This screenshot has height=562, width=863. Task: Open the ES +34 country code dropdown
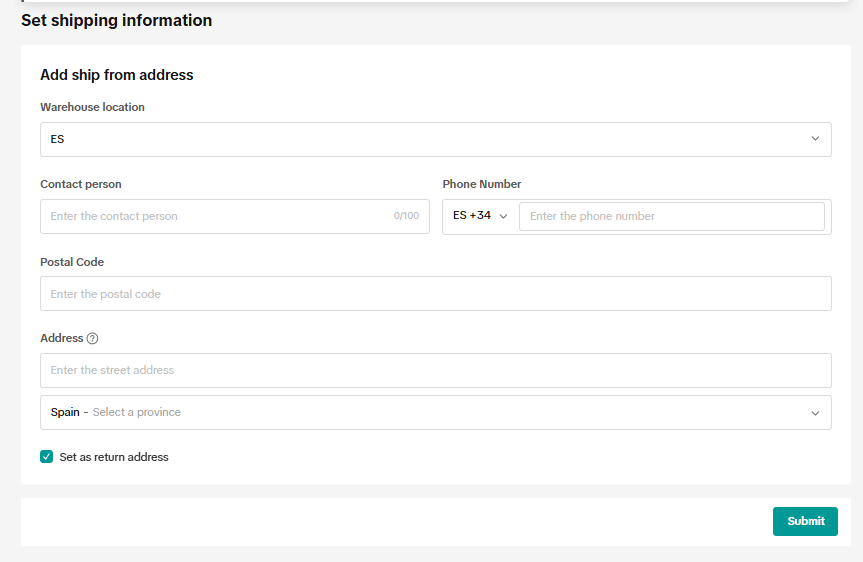tap(480, 216)
